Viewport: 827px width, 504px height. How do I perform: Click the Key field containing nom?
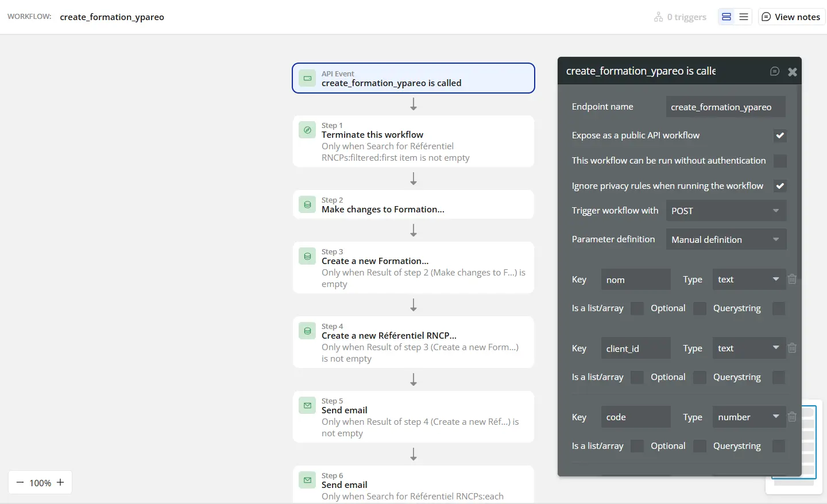(636, 280)
